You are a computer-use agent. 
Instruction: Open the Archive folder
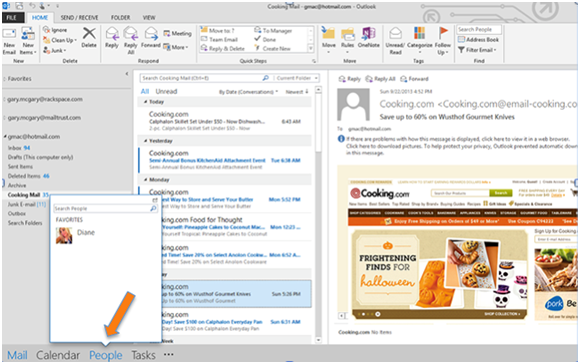tap(17, 185)
